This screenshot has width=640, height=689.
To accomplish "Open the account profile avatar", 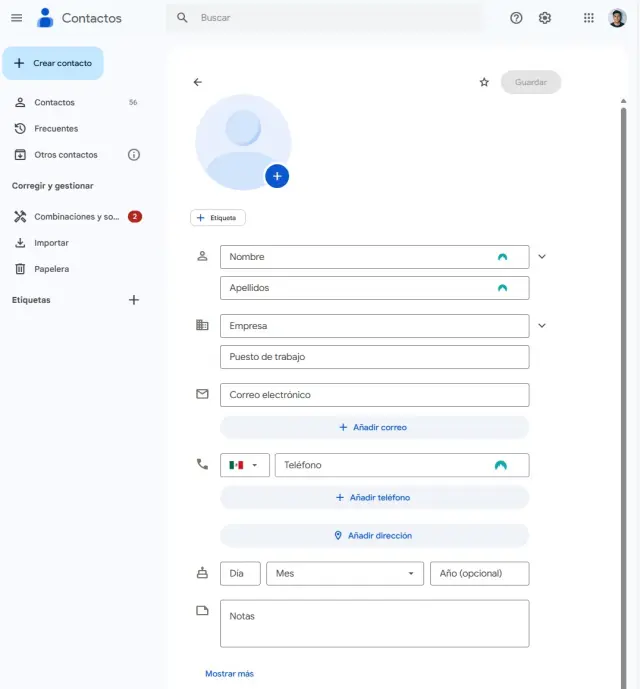I will [x=617, y=18].
